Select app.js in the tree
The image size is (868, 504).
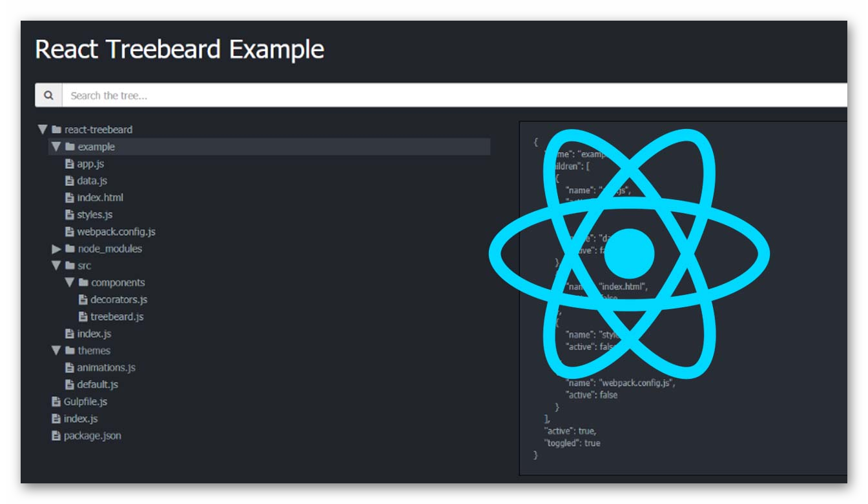click(90, 164)
